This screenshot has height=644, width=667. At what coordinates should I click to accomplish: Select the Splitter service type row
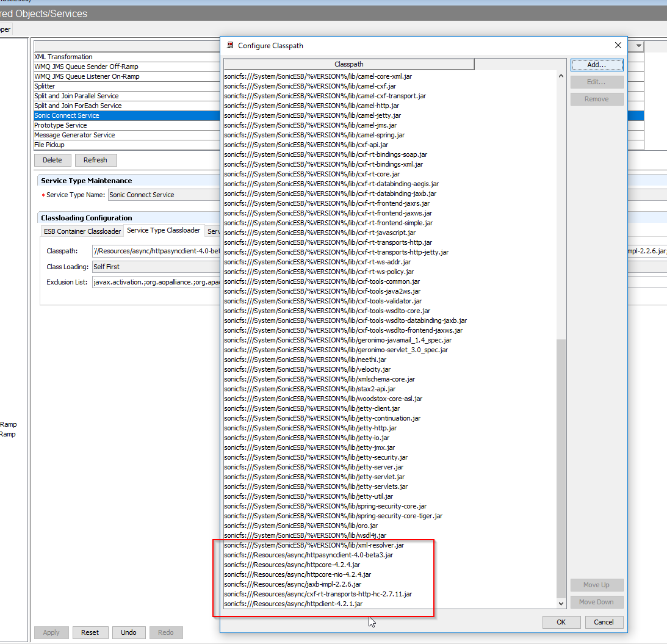coord(127,86)
